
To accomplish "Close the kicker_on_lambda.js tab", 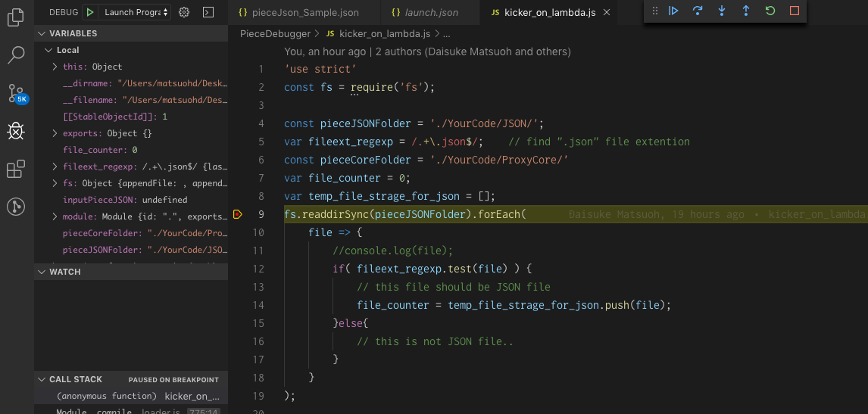I will point(606,12).
